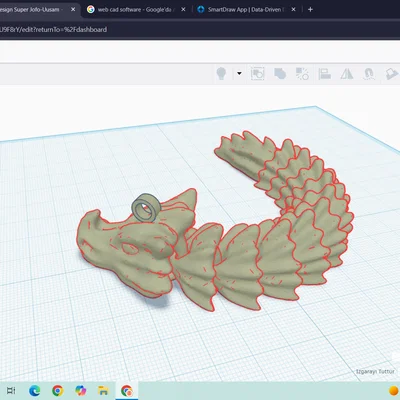Open File Explorer from the taskbar
Screen dimensions: 400x400
103,390
